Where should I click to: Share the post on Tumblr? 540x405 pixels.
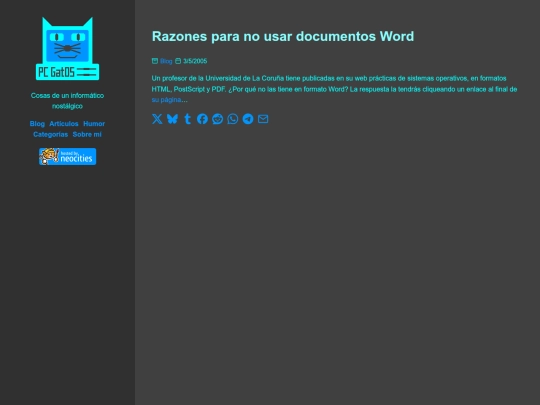pyautogui.click(x=187, y=119)
